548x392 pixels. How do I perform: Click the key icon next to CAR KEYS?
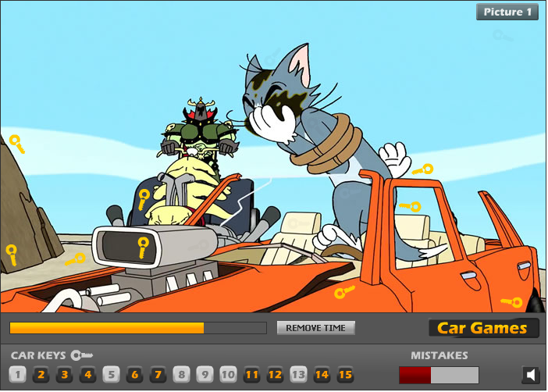point(81,355)
